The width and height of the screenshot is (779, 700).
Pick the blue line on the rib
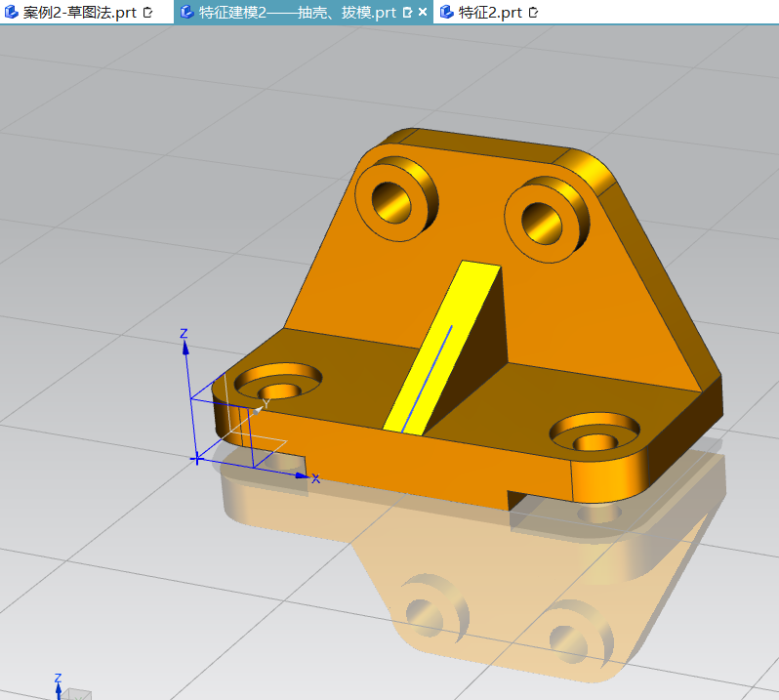tap(427, 379)
